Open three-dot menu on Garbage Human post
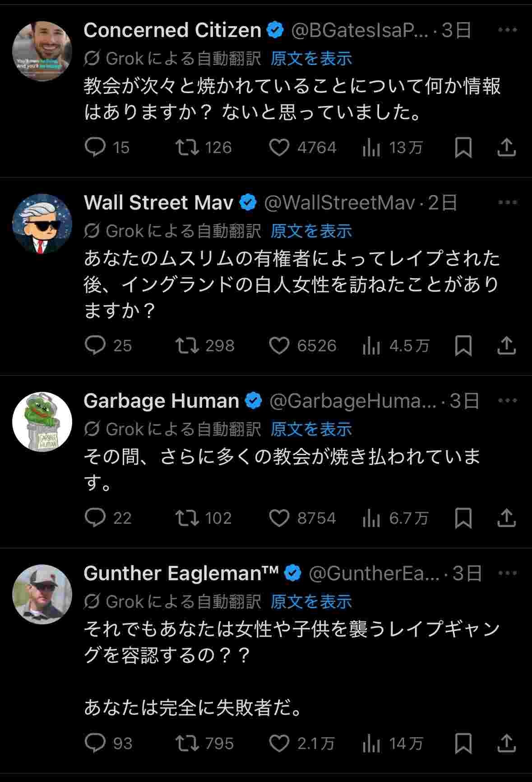The height and width of the screenshot is (782, 532). pos(508,400)
